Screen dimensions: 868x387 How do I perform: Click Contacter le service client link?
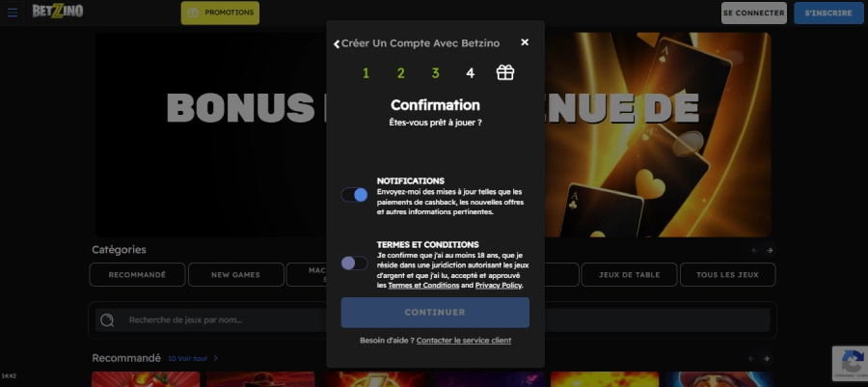click(464, 341)
